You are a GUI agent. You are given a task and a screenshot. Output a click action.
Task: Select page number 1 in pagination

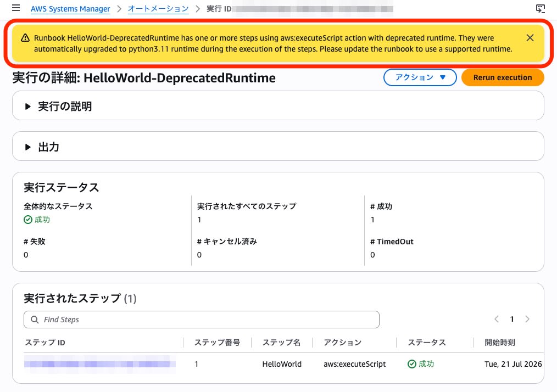click(512, 319)
